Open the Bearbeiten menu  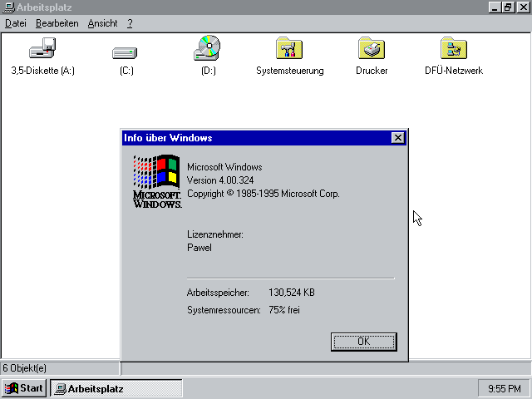(x=57, y=23)
